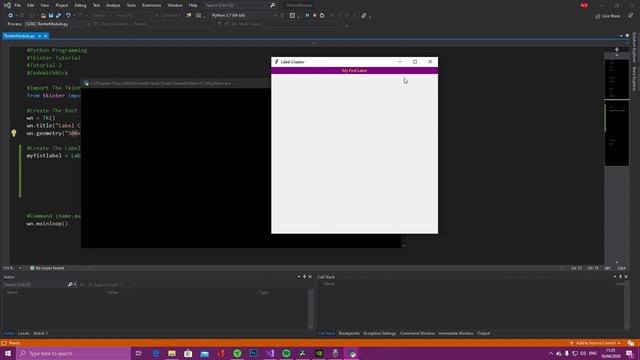Restart debugging with the circular arrow icon
Image resolution: width=640 pixels, height=360 pixels.
pyautogui.click(x=322, y=16)
